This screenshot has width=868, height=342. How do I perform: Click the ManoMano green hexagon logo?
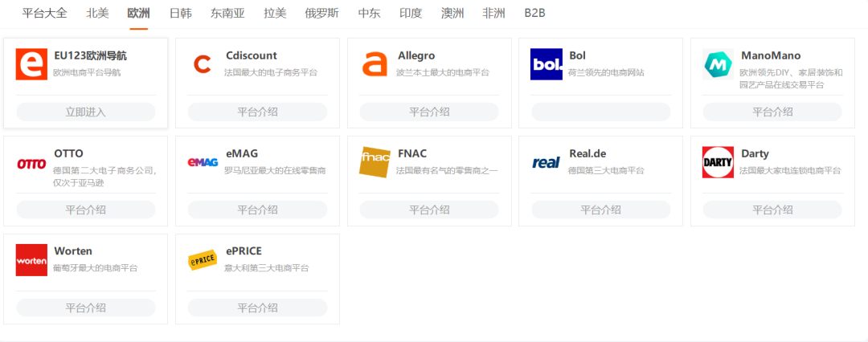[718, 64]
